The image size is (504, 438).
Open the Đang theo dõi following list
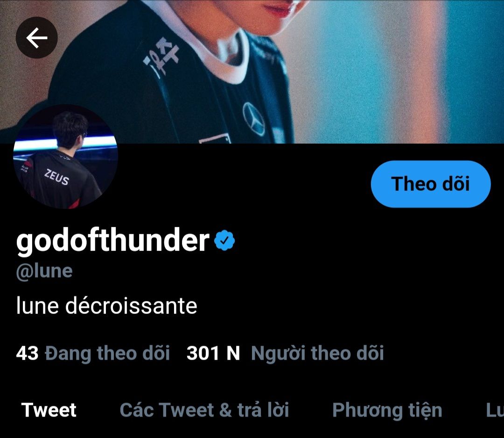(93, 354)
